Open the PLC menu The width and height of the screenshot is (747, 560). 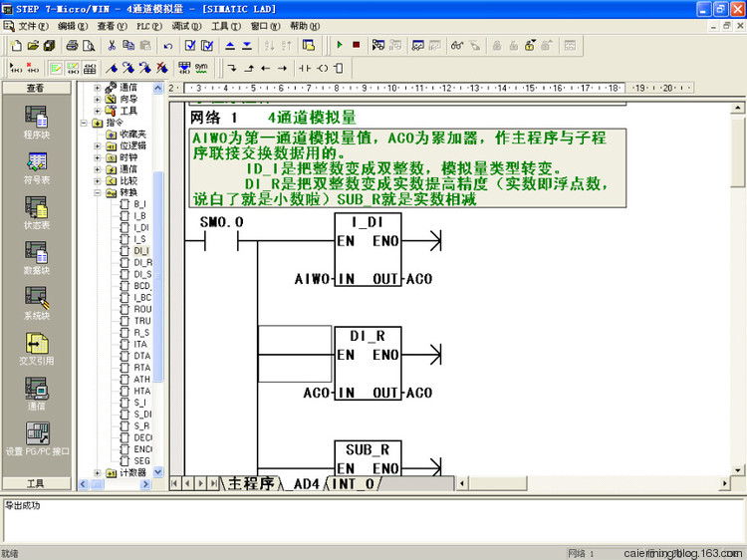tap(149, 26)
